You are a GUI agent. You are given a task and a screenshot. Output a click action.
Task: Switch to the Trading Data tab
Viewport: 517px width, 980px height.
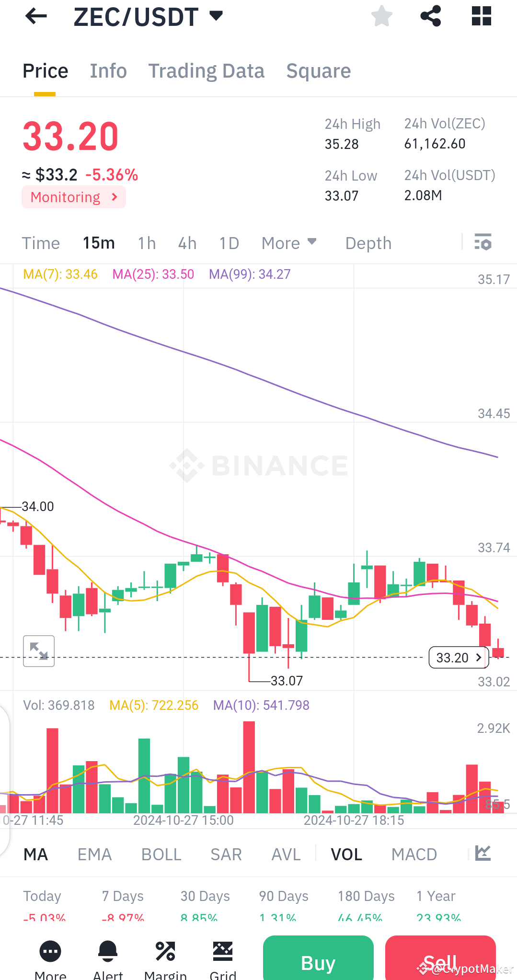207,70
